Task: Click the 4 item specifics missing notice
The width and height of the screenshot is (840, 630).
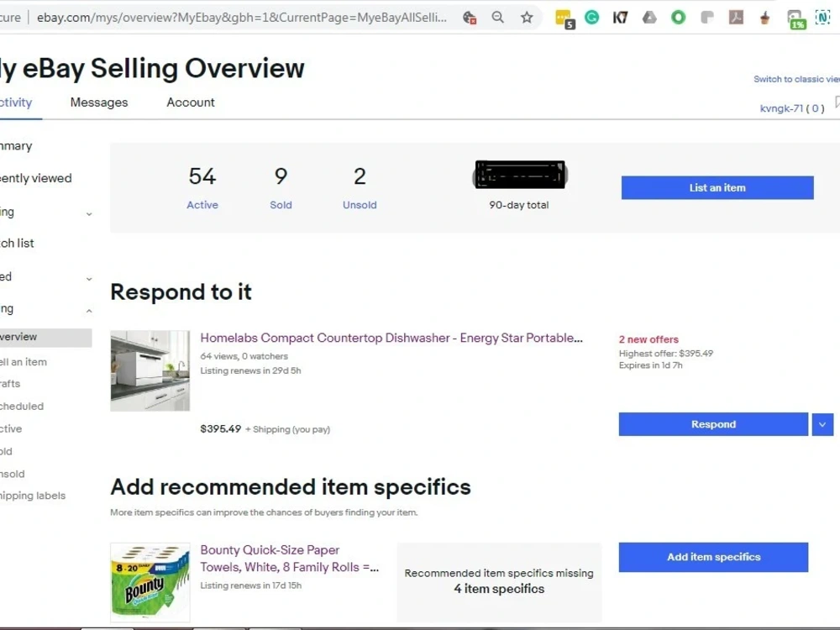Action: (x=499, y=581)
